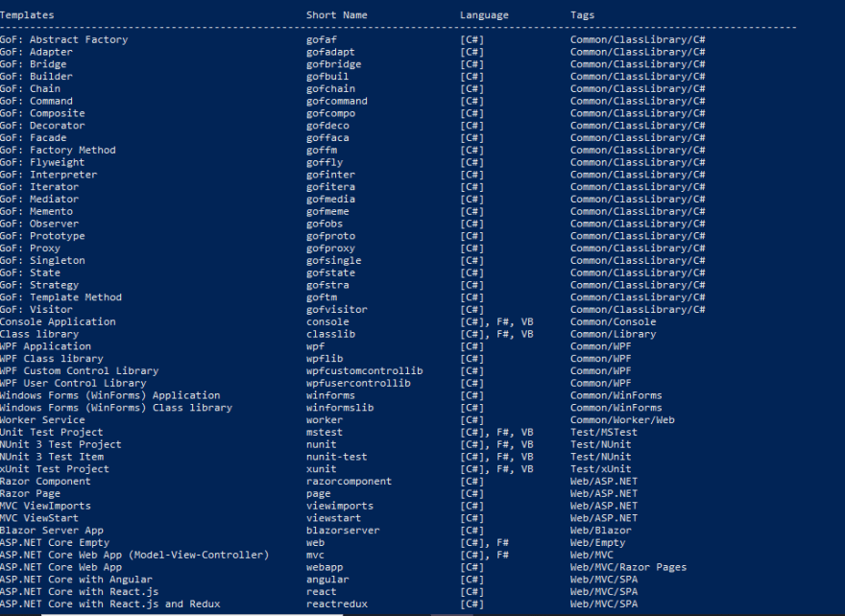Select the 'GoF: Singleton' template name
Viewport: 845px width, 616px height.
[42, 261]
